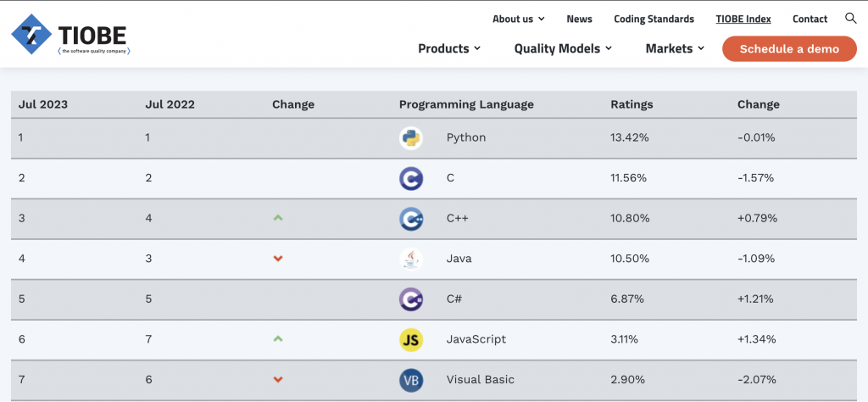The image size is (868, 402).
Task: Expand the Markets dropdown
Action: (x=674, y=48)
